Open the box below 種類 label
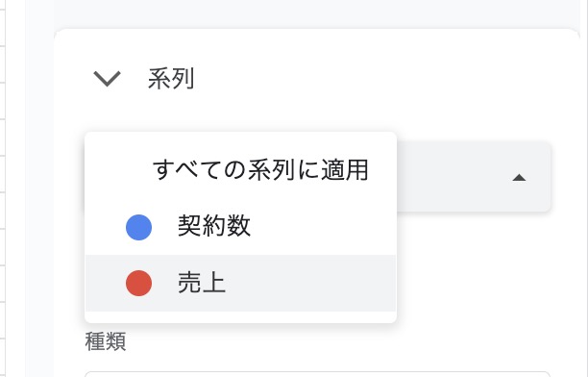The width and height of the screenshot is (588, 377). click(x=317, y=374)
